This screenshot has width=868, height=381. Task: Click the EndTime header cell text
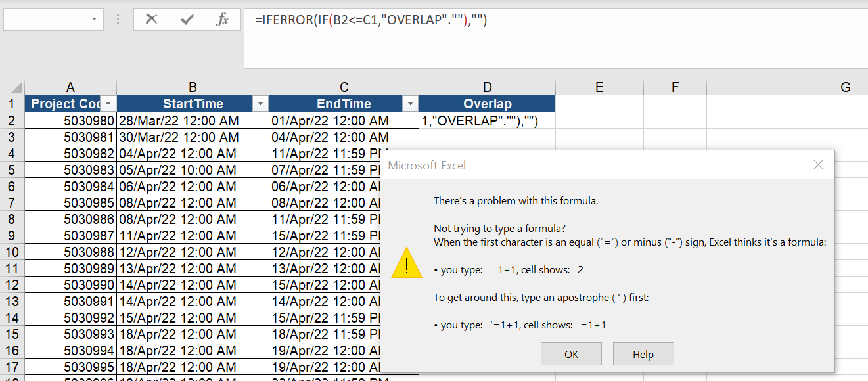[x=344, y=104]
